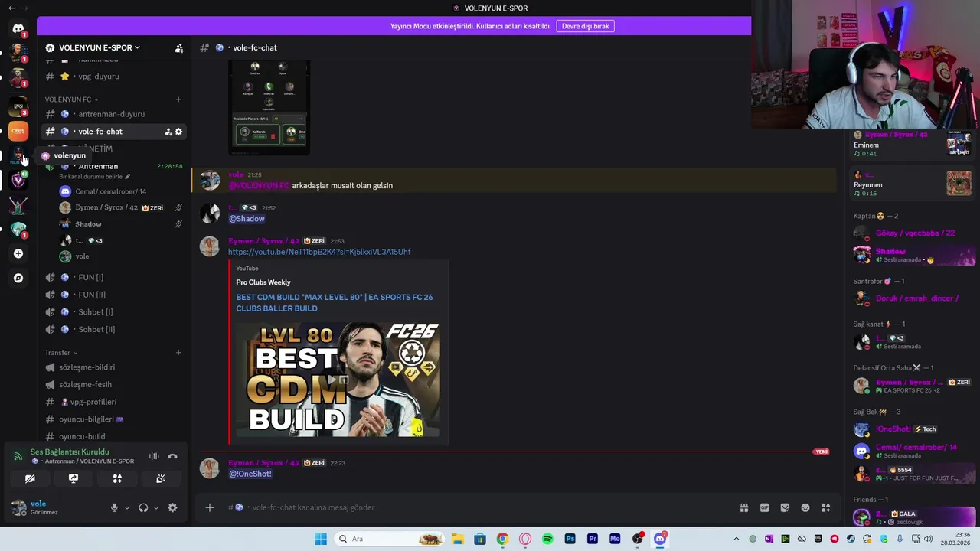Open the youtu.be video link
Image resolution: width=980 pixels, height=551 pixels.
319,252
